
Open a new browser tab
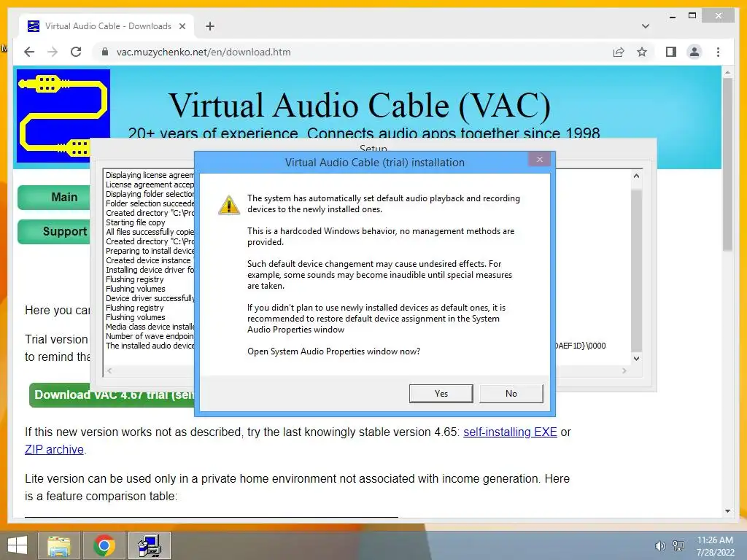209,26
